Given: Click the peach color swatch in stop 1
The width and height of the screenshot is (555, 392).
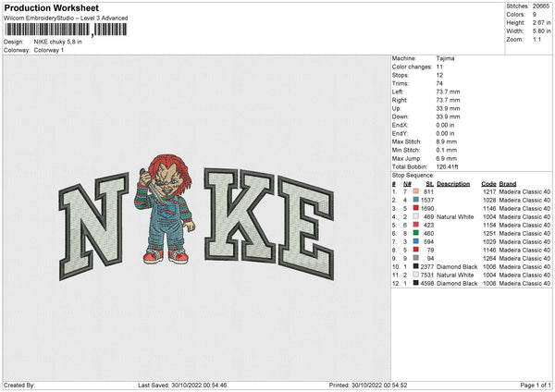Looking at the screenshot, I should point(415,191).
